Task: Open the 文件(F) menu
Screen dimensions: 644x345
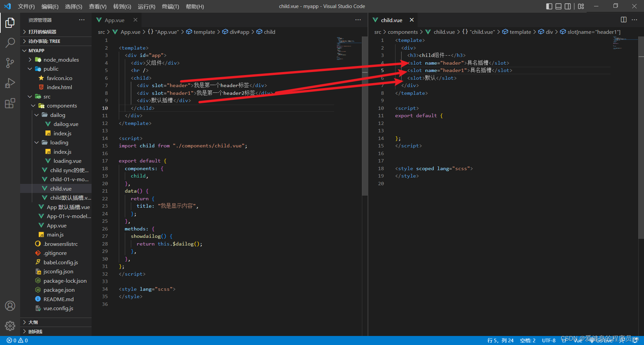Action: pyautogui.click(x=26, y=6)
